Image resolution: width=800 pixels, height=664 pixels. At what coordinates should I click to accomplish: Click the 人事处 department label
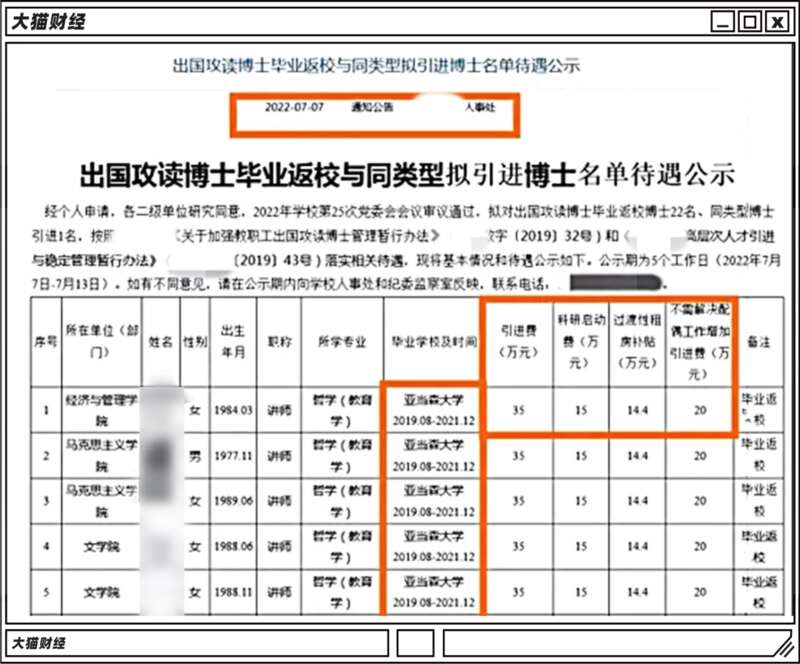pos(480,107)
